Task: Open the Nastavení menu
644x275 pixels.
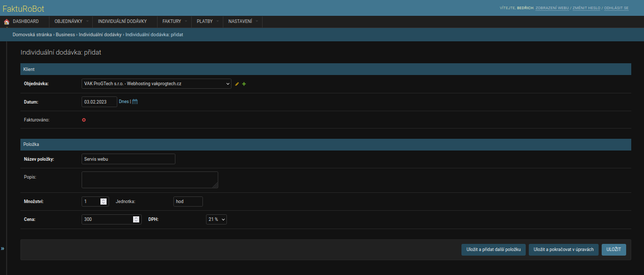Action: (x=243, y=21)
